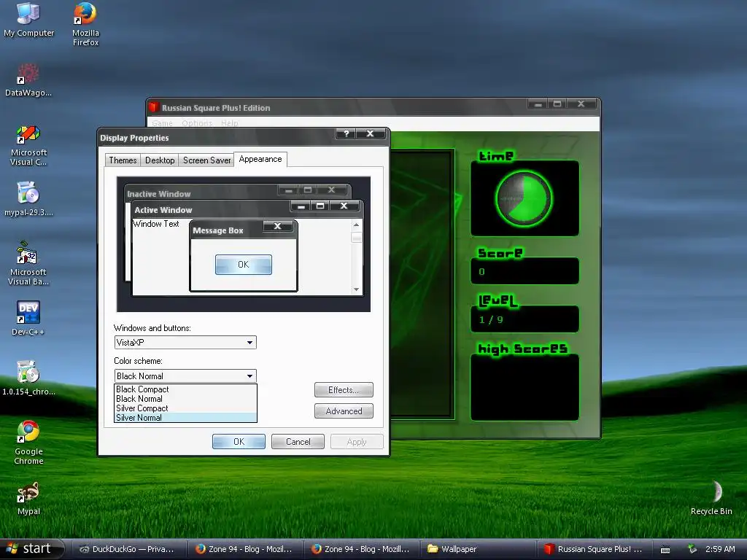
Task: Close the Display Properties dialog
Action: click(370, 134)
